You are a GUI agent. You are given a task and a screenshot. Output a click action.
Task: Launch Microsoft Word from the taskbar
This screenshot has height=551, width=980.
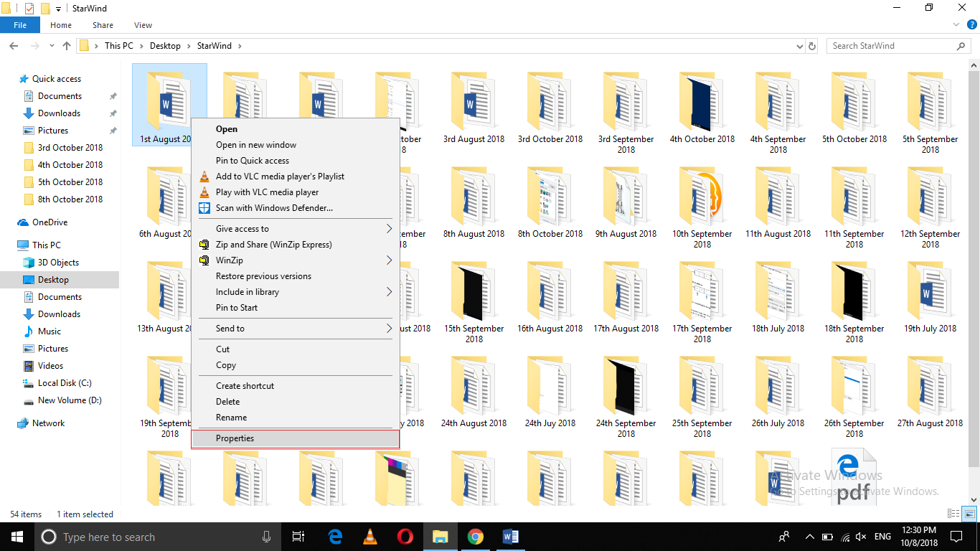pyautogui.click(x=511, y=536)
